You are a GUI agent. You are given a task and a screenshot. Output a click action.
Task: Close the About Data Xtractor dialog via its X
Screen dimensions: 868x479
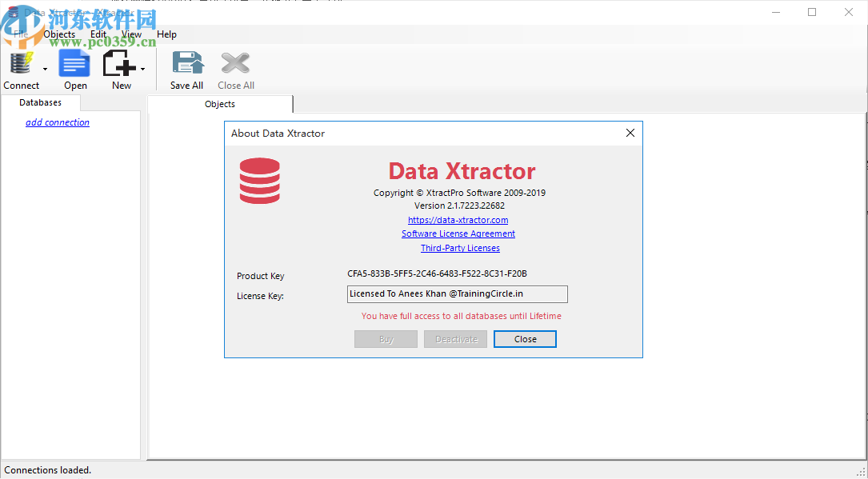point(630,133)
